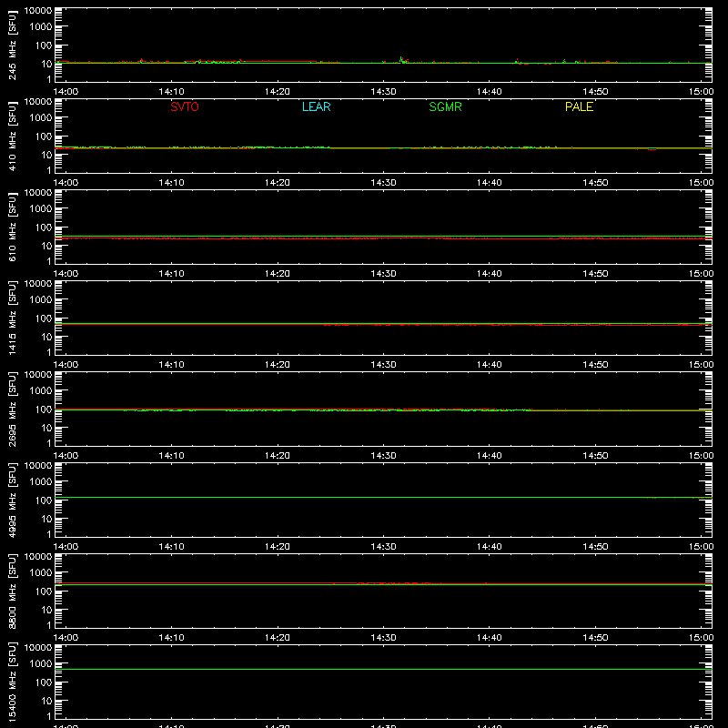728x728 pixels.
Task: Click the 14:40 time label under 2695 MHz plot
Action: (490, 456)
